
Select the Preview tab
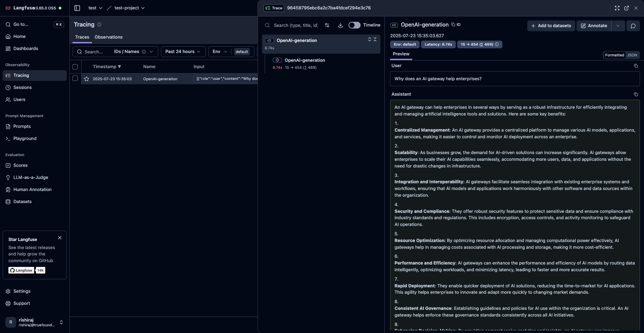pos(401,54)
